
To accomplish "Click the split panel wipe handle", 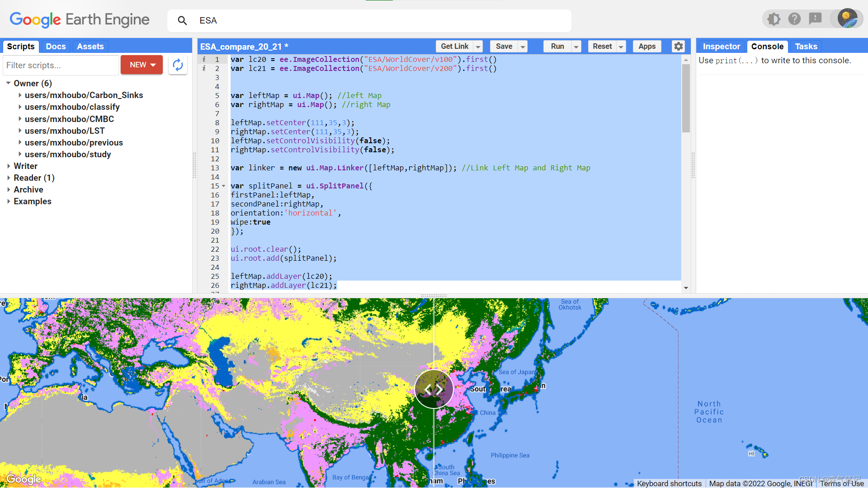I will click(434, 389).
